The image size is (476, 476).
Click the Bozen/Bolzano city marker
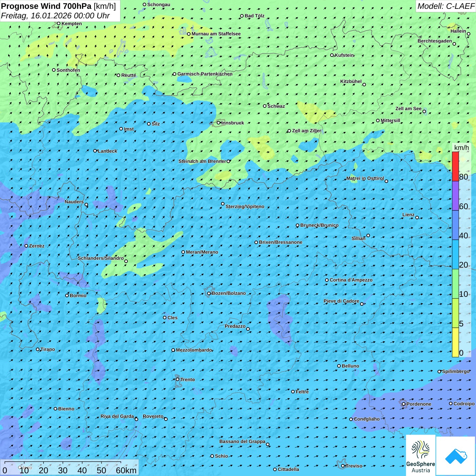pyautogui.click(x=209, y=293)
